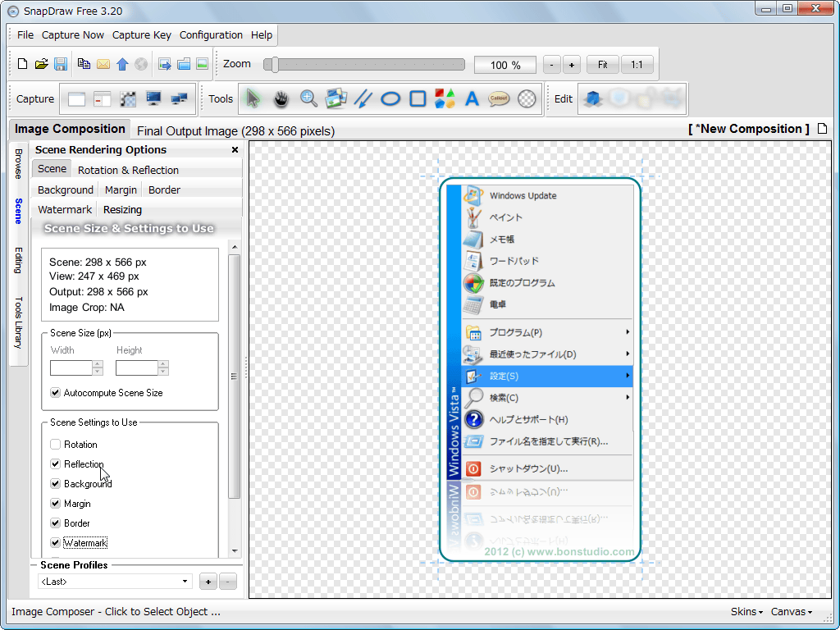Zoom out with the minus button
This screenshot has width=840, height=630.
552,65
